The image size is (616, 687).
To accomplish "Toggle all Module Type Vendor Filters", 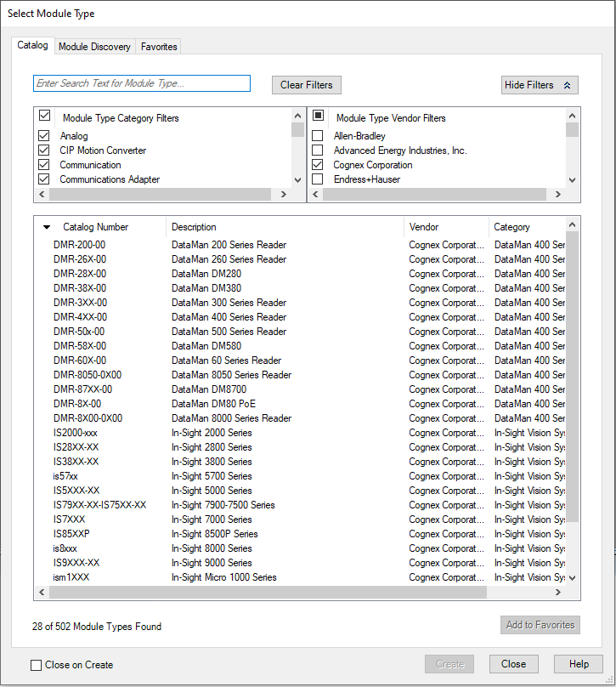I will coord(319,116).
